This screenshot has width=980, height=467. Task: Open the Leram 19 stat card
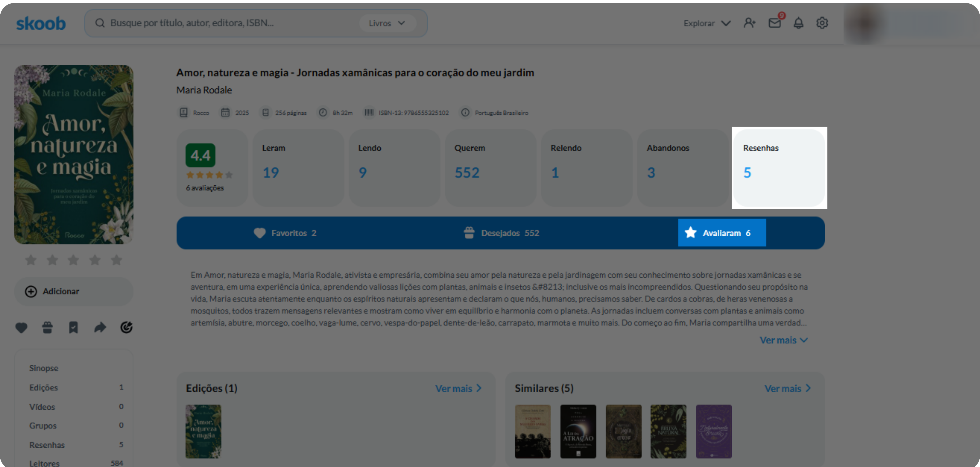[x=298, y=168]
